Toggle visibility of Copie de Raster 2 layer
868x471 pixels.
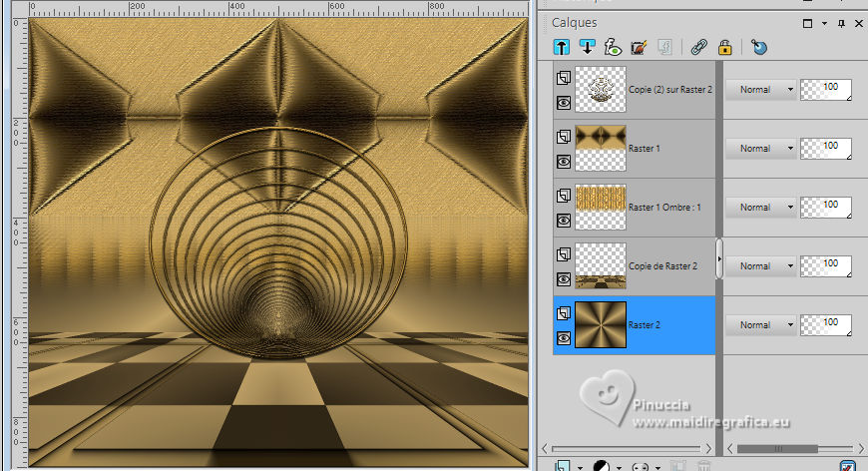click(563, 278)
